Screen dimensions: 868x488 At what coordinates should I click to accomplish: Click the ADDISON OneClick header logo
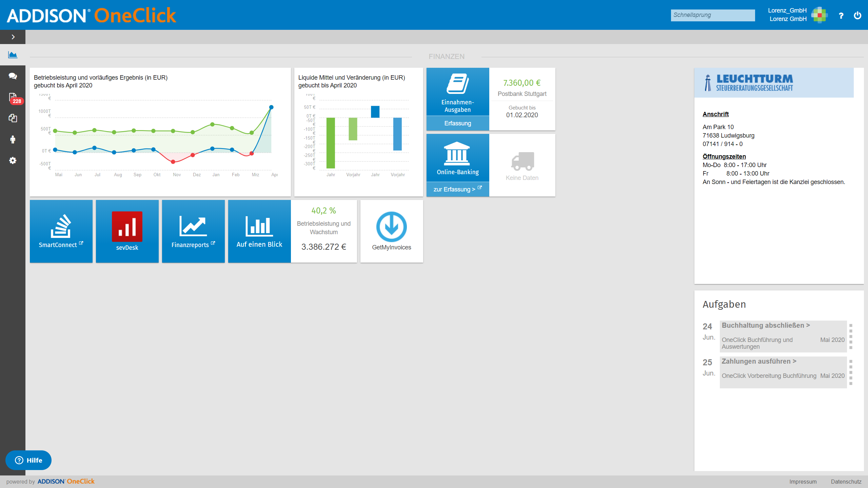[92, 15]
